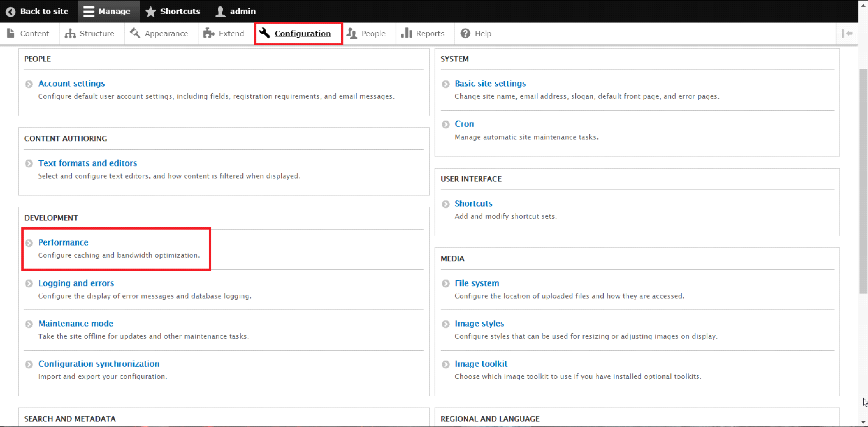Click arrow bullet next to Maintenance mode
The height and width of the screenshot is (427, 868).
pos(29,324)
